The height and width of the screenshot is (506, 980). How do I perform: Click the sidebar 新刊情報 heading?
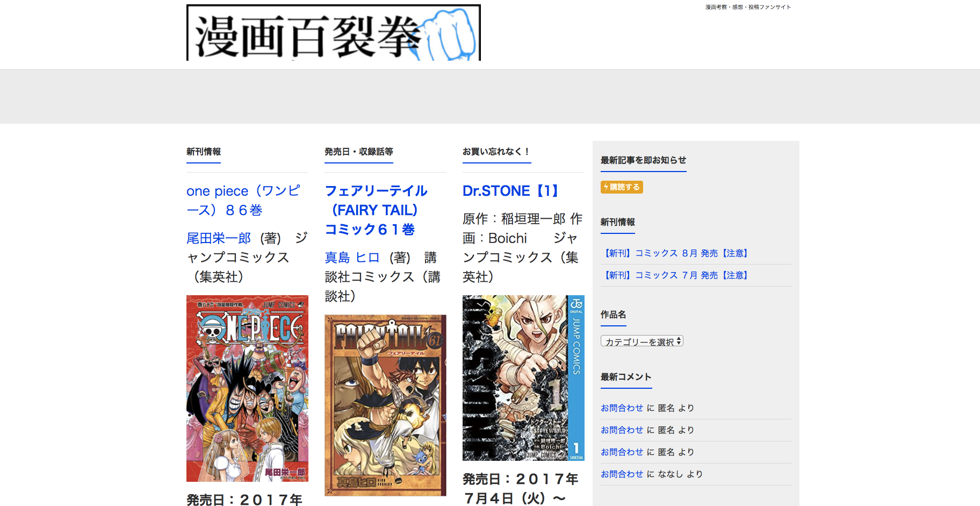pyautogui.click(x=618, y=222)
